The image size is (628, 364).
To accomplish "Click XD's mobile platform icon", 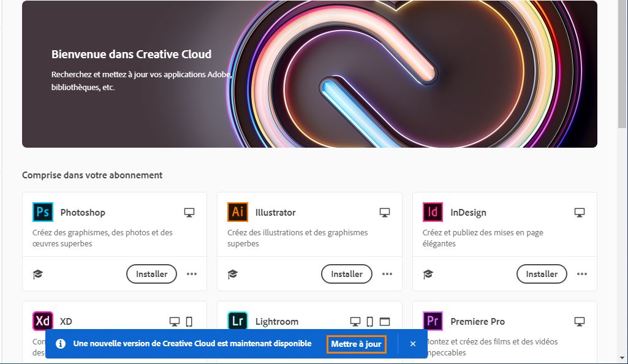I will [189, 322].
